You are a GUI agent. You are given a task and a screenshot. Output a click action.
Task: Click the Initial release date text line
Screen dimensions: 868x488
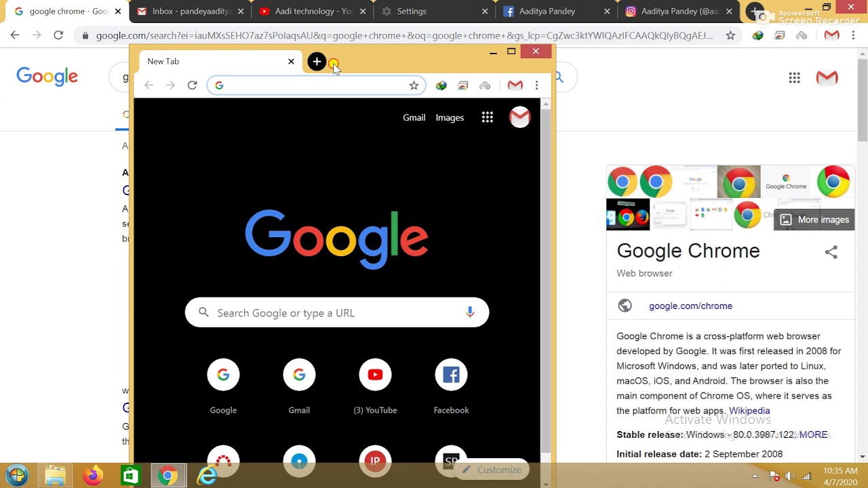coord(699,454)
